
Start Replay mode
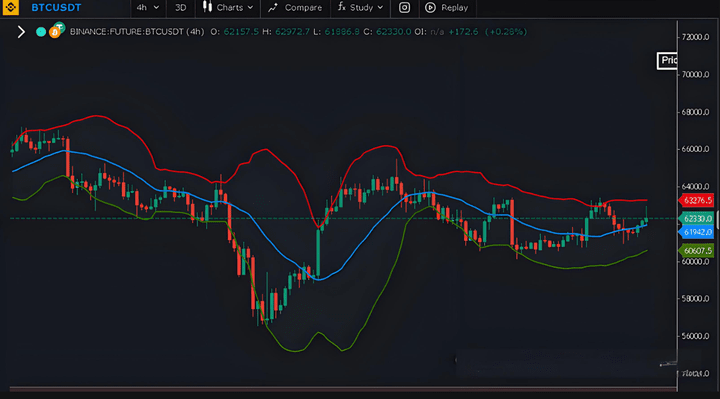pyautogui.click(x=447, y=7)
